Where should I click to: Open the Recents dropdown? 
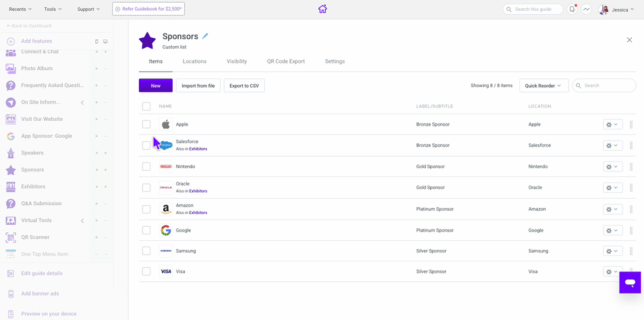(20, 9)
